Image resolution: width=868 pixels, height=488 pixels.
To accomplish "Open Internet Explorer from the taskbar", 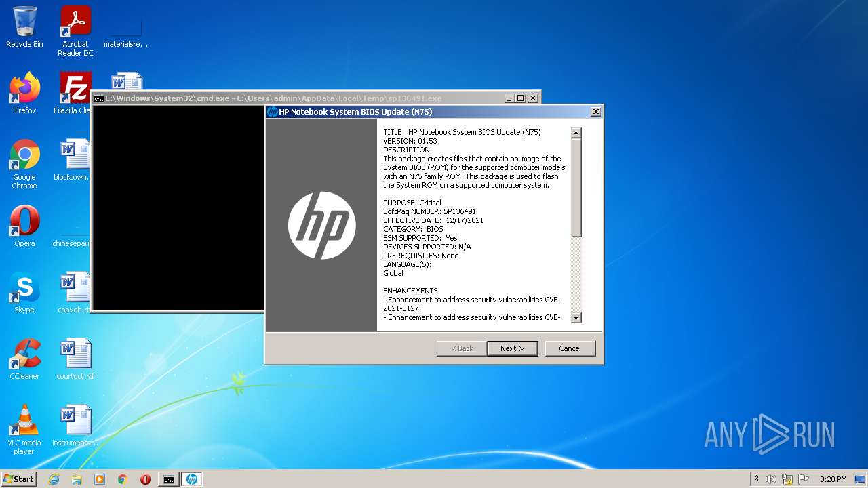I will click(x=54, y=479).
